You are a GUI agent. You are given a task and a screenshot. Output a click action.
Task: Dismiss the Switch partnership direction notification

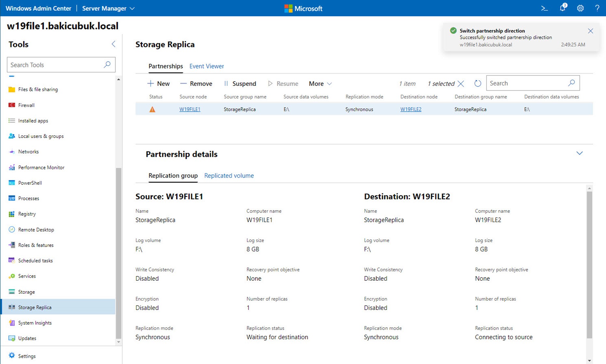(590, 31)
